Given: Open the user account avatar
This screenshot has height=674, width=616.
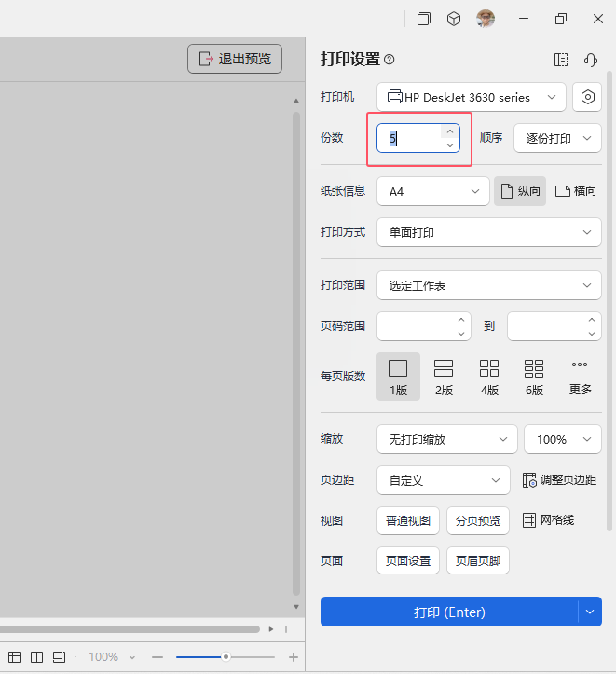Looking at the screenshot, I should tap(486, 19).
